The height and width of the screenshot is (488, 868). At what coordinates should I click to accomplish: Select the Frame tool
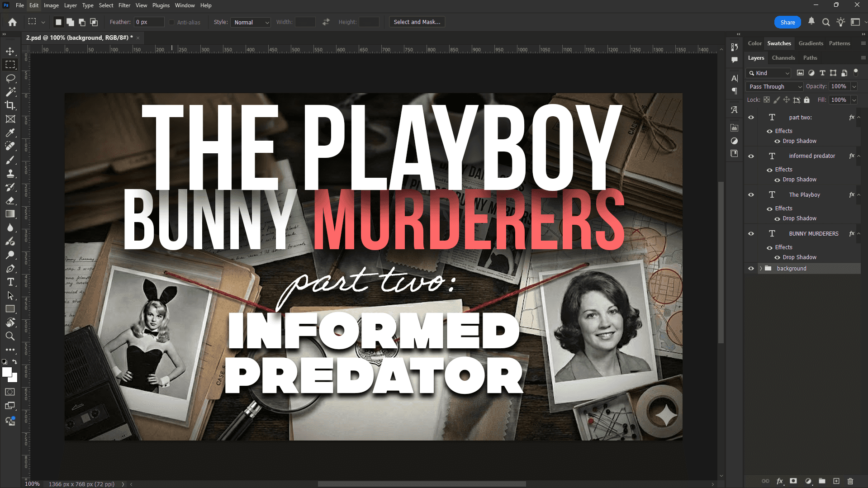click(x=10, y=119)
